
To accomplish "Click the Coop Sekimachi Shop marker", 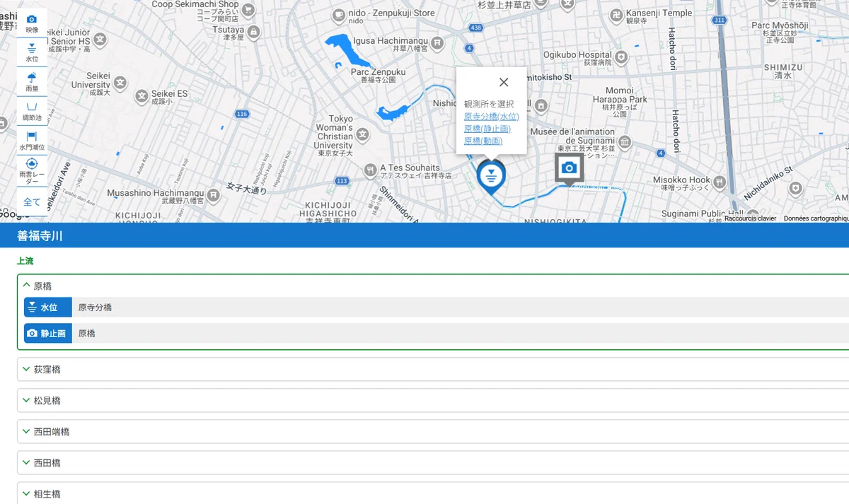I will [248, 10].
